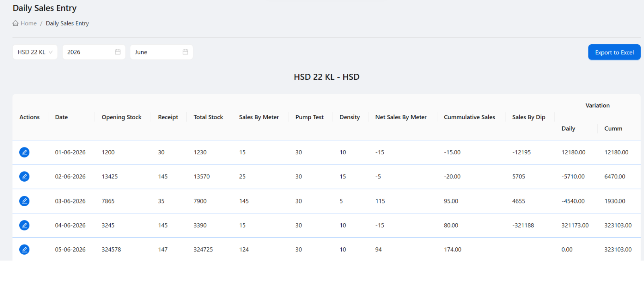Export the table to Excel
Image resolution: width=644 pixels, height=282 pixels.
614,52
